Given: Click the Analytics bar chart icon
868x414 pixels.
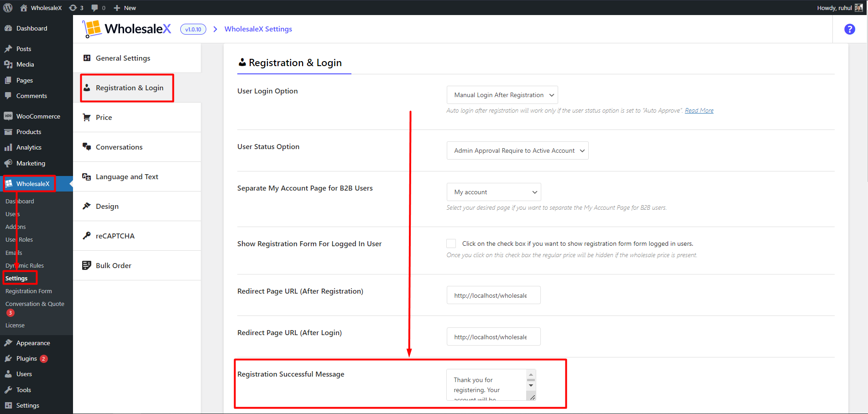Looking at the screenshot, I should tap(8, 147).
